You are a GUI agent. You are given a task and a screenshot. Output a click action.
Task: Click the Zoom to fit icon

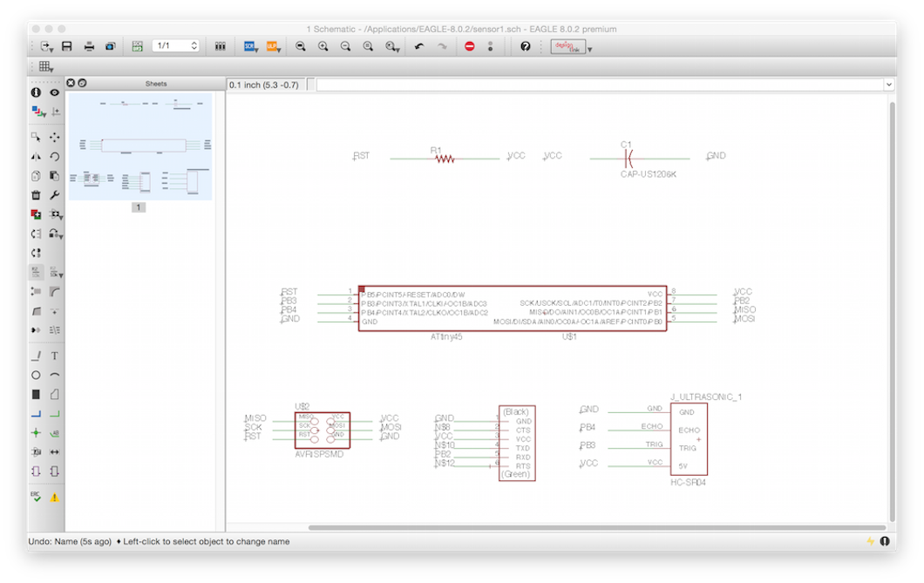coord(301,46)
